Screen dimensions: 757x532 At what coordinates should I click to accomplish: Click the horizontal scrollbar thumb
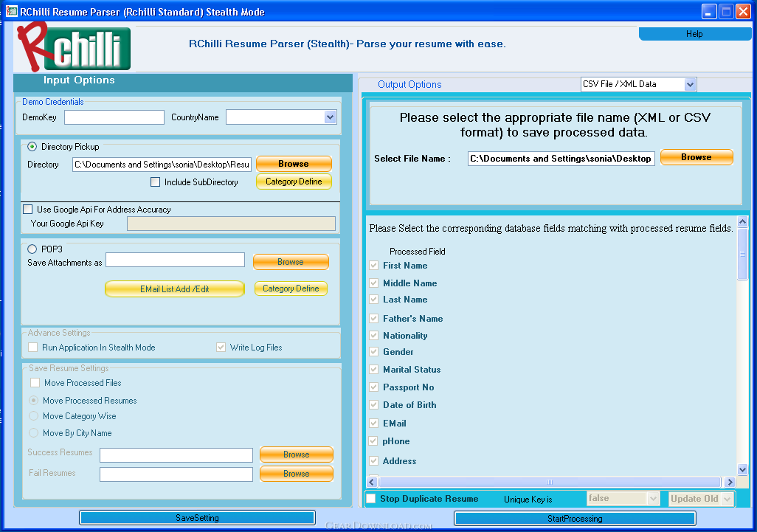(550, 482)
